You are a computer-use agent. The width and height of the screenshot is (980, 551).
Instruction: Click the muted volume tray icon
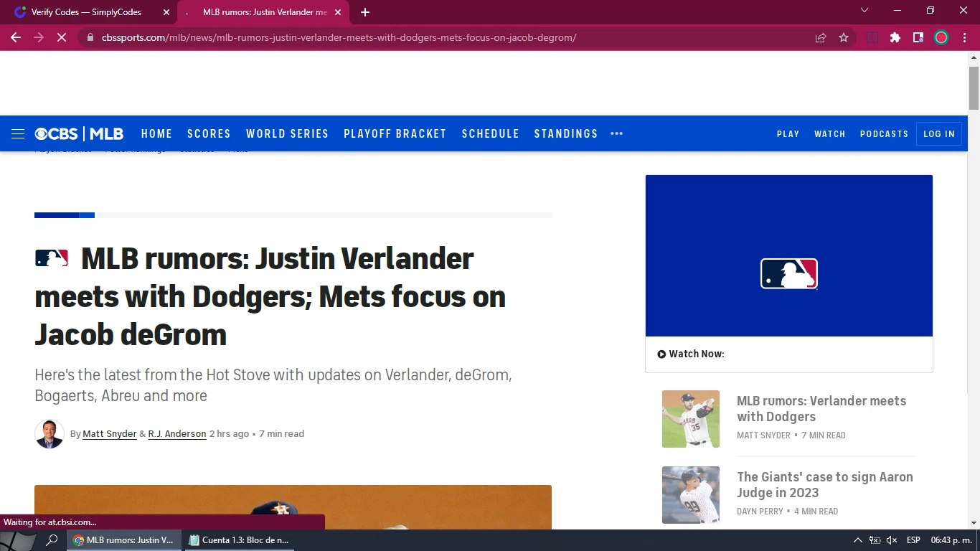(892, 540)
